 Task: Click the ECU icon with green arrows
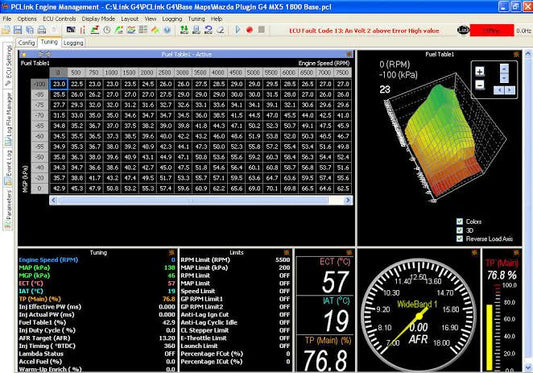184,30
